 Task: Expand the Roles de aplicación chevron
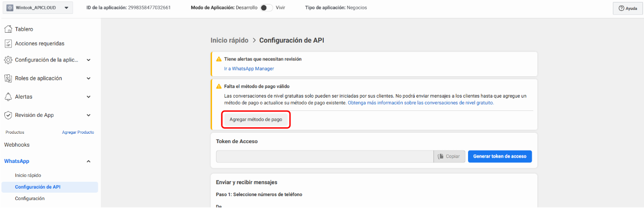88,78
